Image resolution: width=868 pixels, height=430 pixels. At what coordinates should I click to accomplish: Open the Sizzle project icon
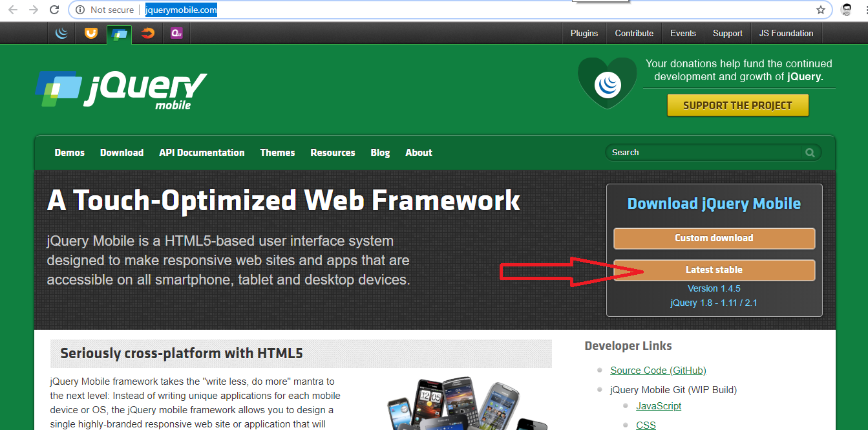(x=148, y=34)
